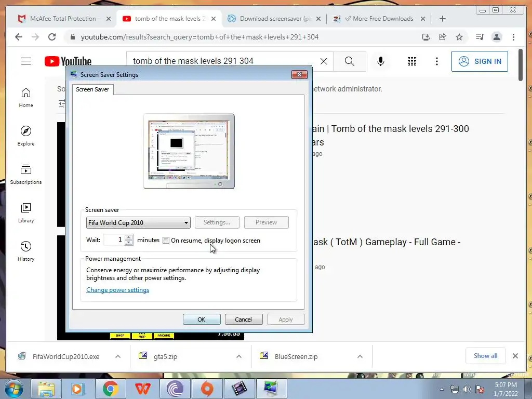Go to Home in YouTube sidebar
This screenshot has width=532, height=399.
(26, 98)
